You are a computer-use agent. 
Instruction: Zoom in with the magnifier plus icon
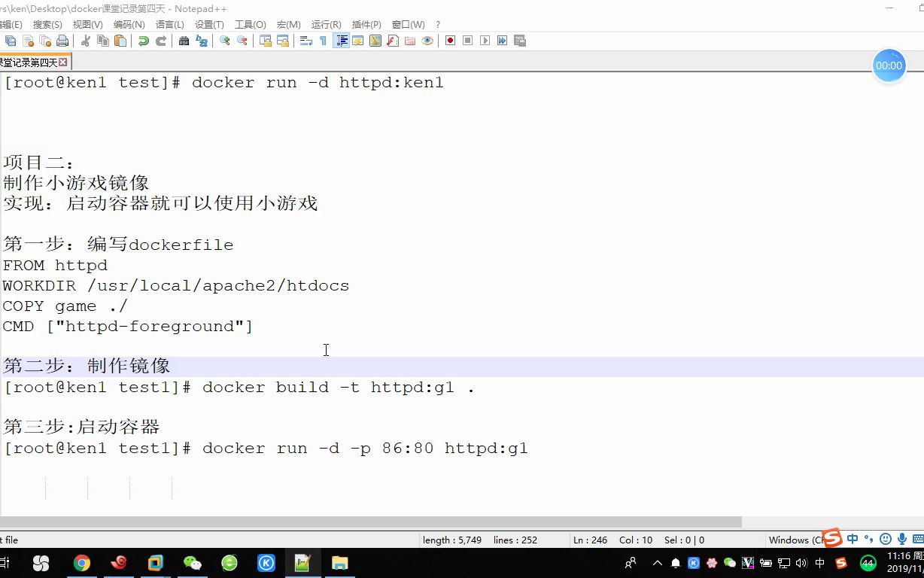[223, 41]
